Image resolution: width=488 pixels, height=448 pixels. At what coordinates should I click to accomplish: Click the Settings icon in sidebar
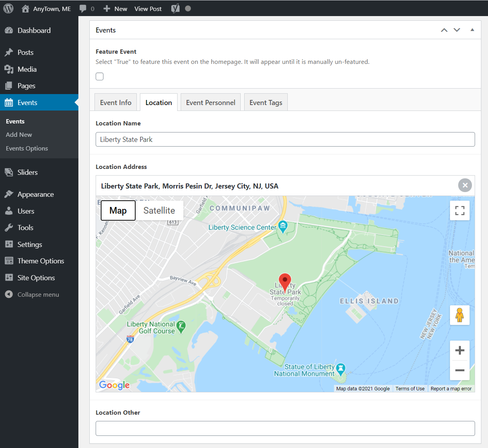[x=9, y=244]
